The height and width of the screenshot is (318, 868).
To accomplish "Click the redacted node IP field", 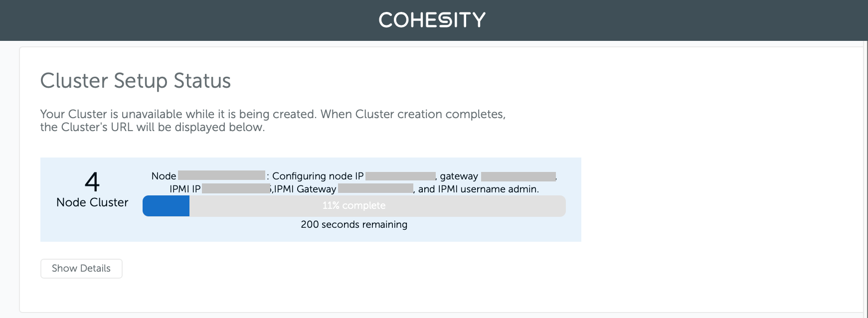I will (x=400, y=175).
